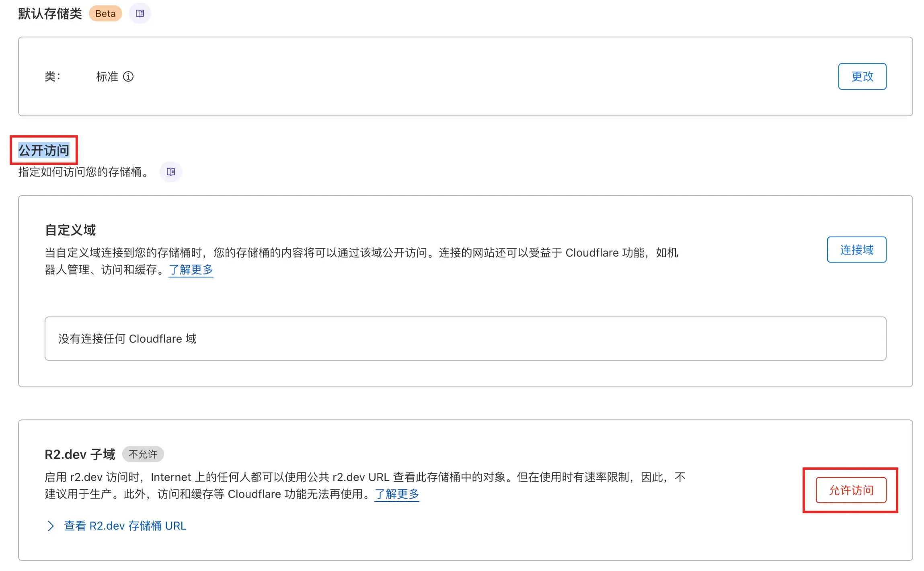Click the 更改 button
The width and height of the screenshot is (924, 571).
click(x=862, y=76)
